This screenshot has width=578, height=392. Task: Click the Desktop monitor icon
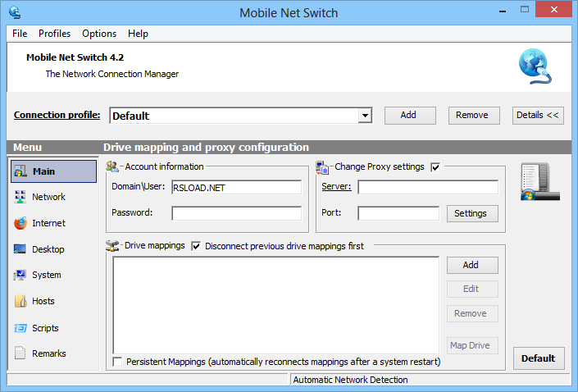[20, 249]
